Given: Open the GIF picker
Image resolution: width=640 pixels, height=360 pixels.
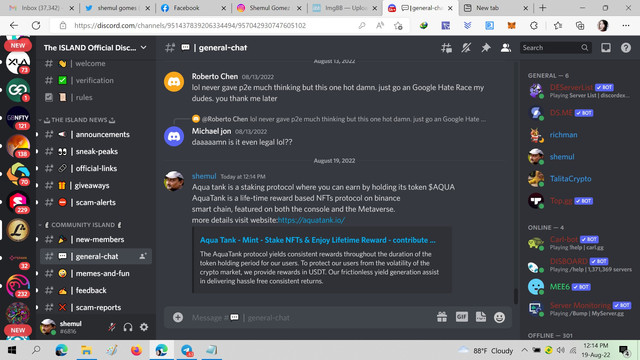Looking at the screenshot, I should point(461,317).
